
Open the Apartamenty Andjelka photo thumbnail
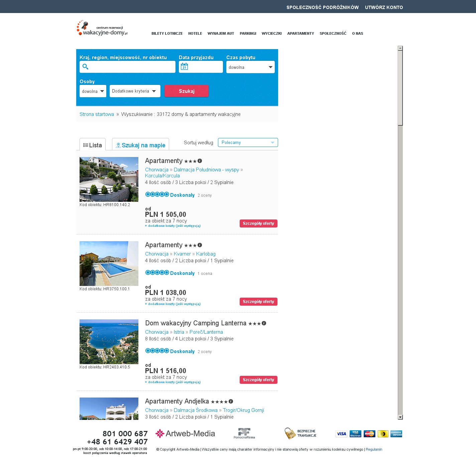click(109, 409)
